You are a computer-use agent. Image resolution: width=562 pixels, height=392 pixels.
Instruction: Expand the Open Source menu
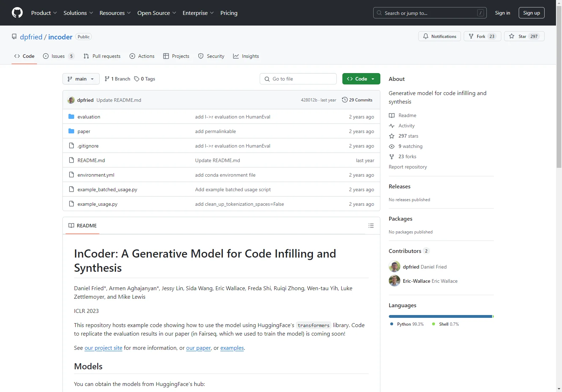coord(157,13)
